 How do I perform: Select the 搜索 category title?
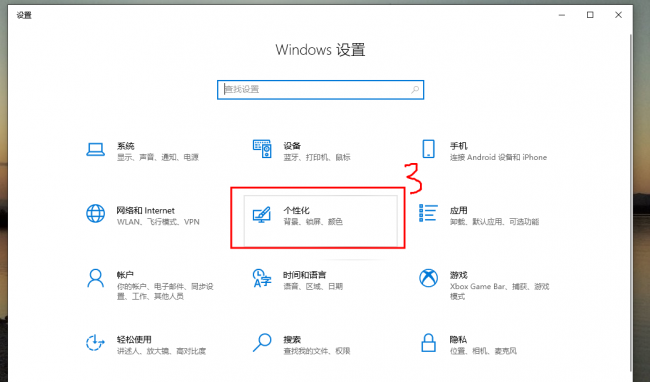click(x=292, y=340)
